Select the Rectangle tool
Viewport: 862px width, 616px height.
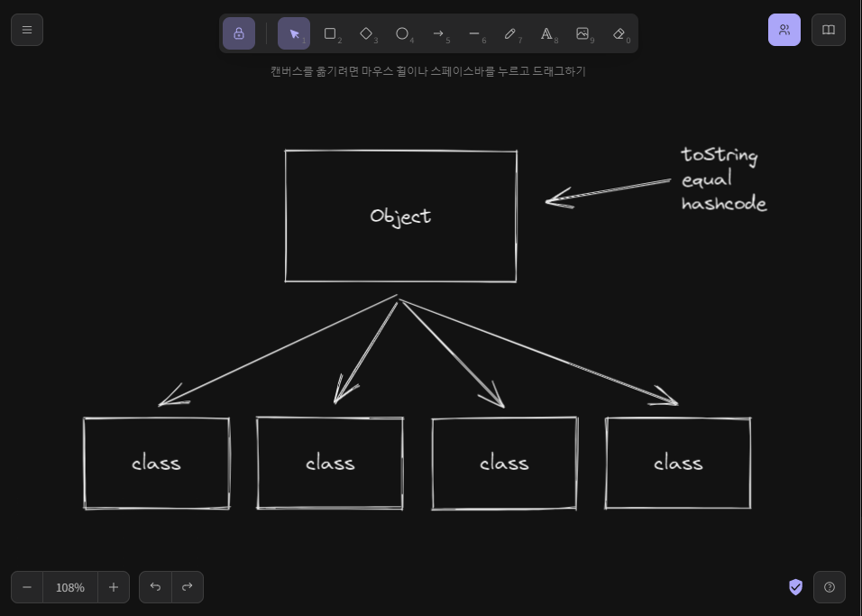[x=330, y=33]
